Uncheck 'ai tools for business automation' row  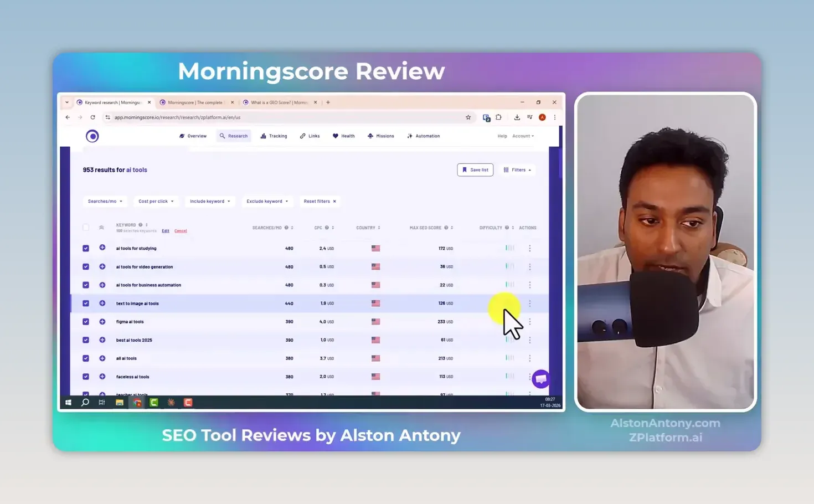(x=86, y=285)
